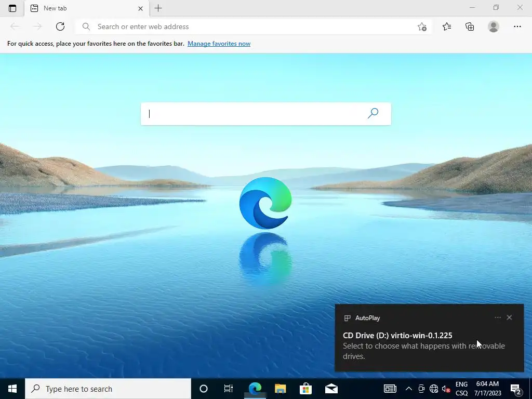The image size is (532, 399).
Task: Click the Meet Now tray icon
Action: coord(421,389)
